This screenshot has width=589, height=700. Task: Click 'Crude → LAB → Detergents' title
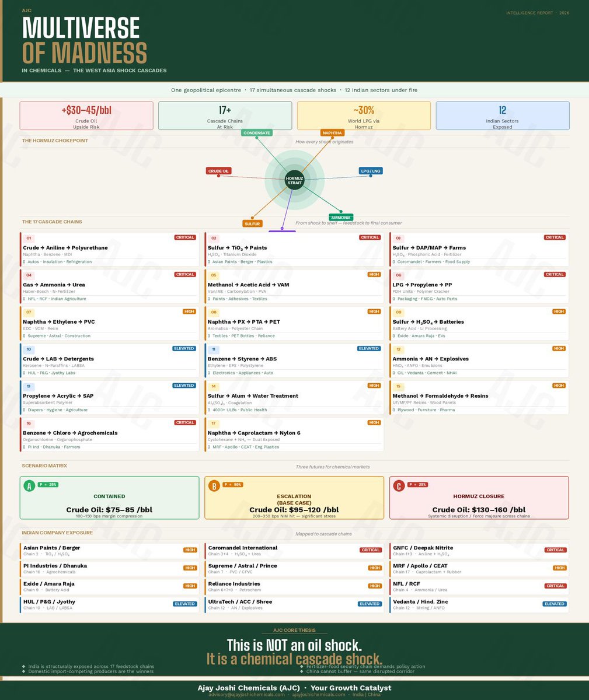coord(60,359)
